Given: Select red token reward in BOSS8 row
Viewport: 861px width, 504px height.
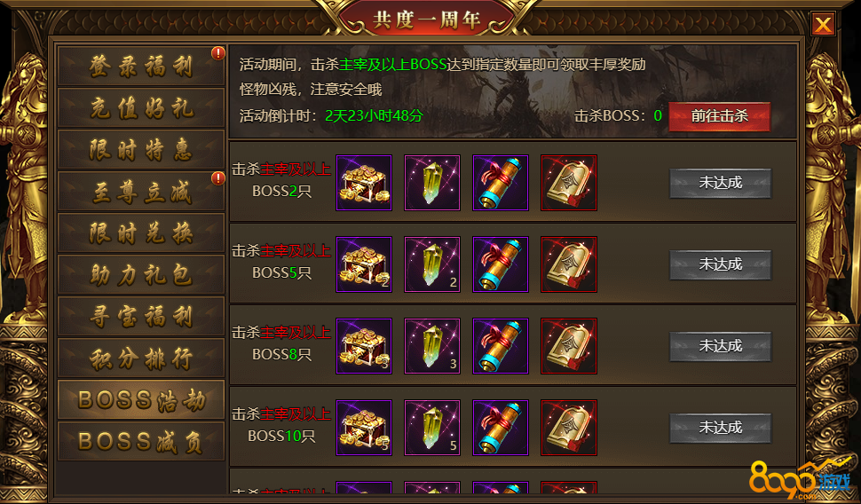Looking at the screenshot, I should (569, 346).
